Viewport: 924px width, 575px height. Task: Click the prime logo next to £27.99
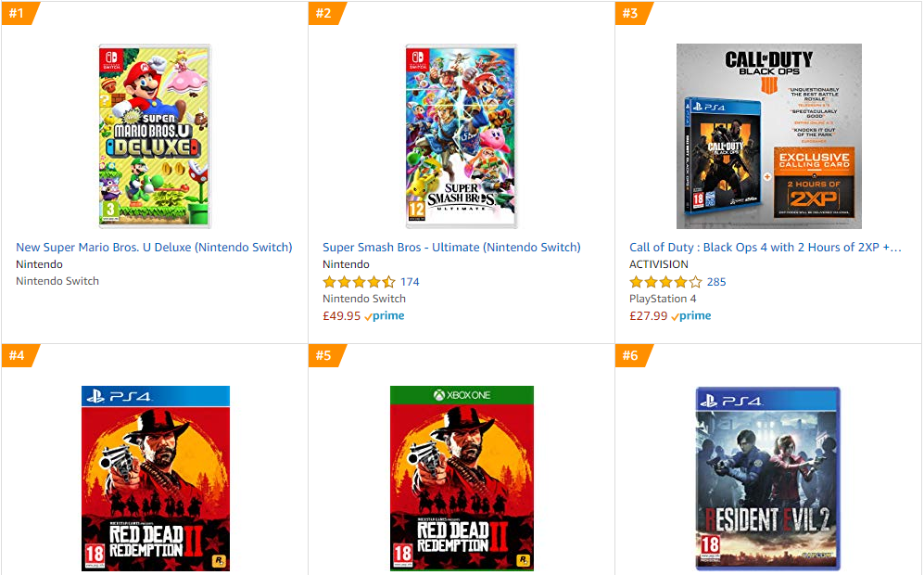(x=691, y=316)
